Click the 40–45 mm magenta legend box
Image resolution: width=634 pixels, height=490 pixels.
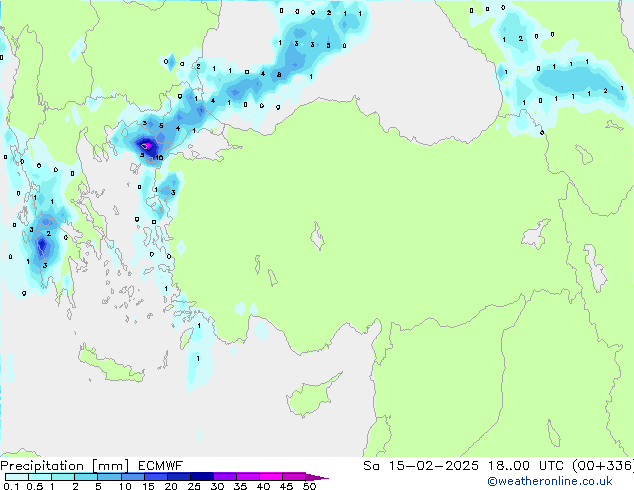pyautogui.click(x=271, y=477)
